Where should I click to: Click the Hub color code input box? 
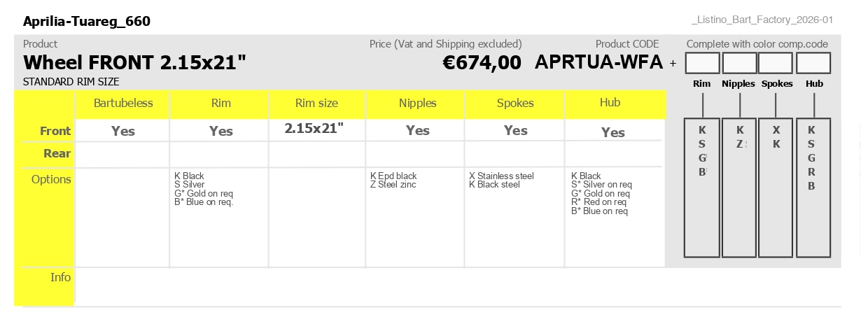[813, 63]
